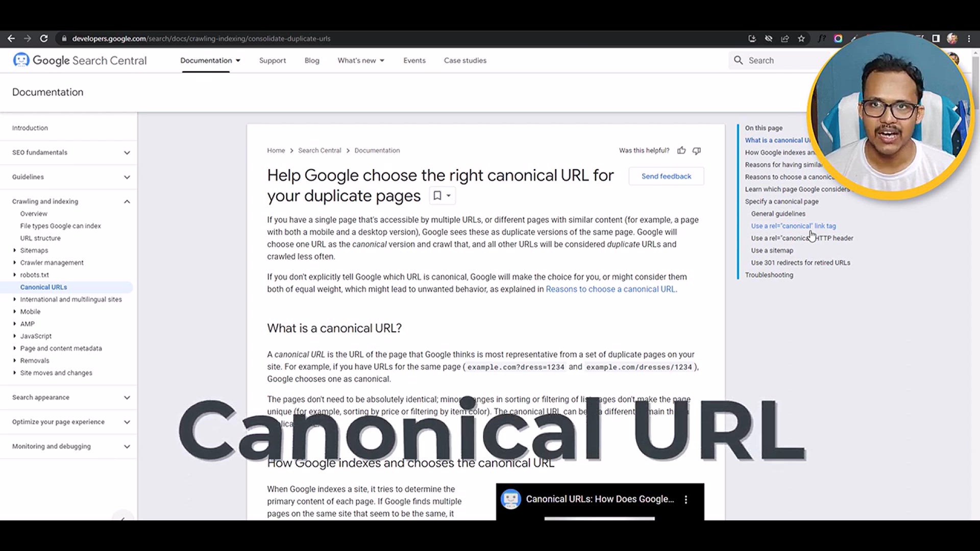This screenshot has height=551, width=980.
Task: Click the bookmark icon beside the page title
Action: [x=437, y=195]
